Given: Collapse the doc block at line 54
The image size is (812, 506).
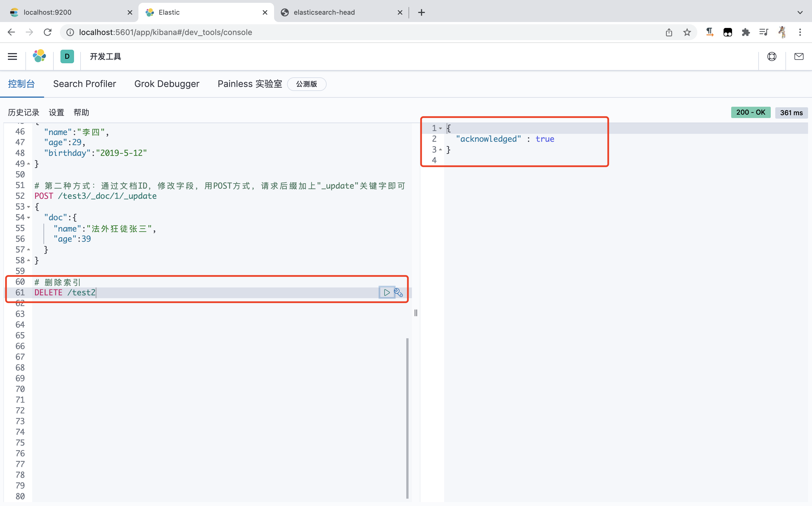Looking at the screenshot, I should [x=29, y=217].
